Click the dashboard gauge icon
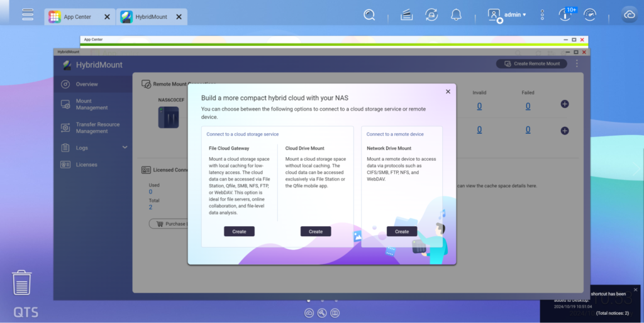The image size is (644, 323). click(590, 14)
